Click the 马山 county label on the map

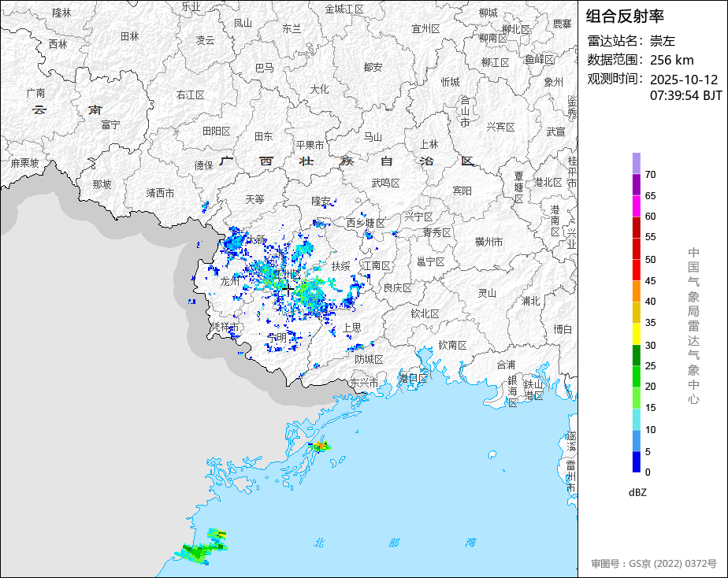372,137
